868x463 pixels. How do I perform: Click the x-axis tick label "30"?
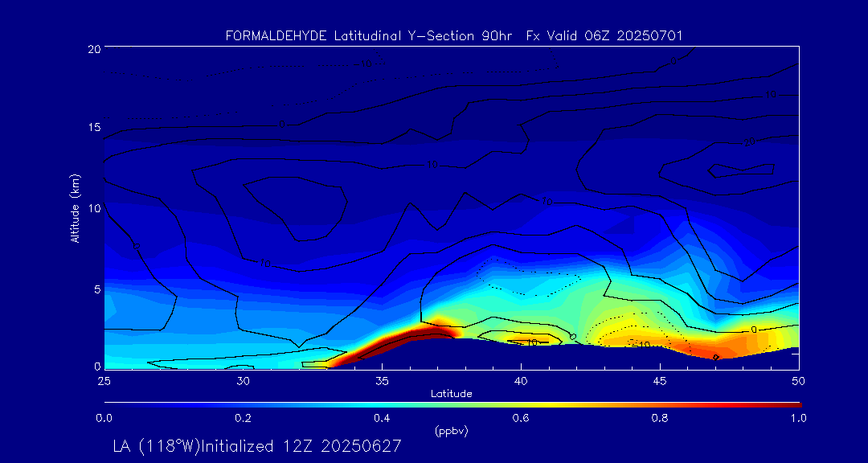click(x=243, y=380)
